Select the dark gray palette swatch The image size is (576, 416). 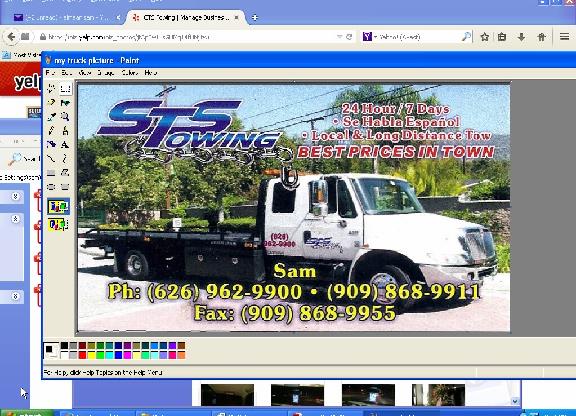(73, 346)
